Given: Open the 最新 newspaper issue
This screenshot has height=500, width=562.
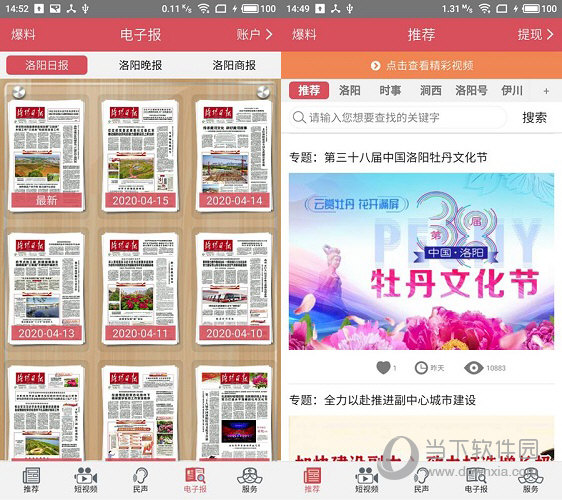Looking at the screenshot, I should click(47, 156).
